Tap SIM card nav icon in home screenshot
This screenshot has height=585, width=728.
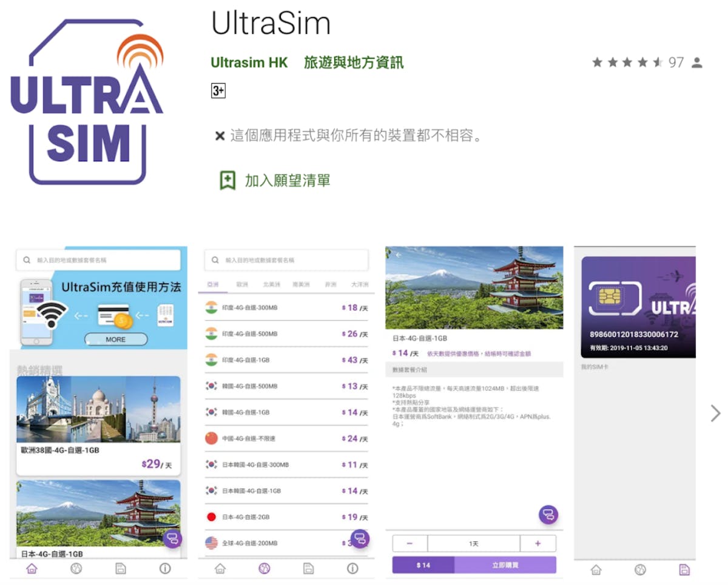[x=120, y=569]
